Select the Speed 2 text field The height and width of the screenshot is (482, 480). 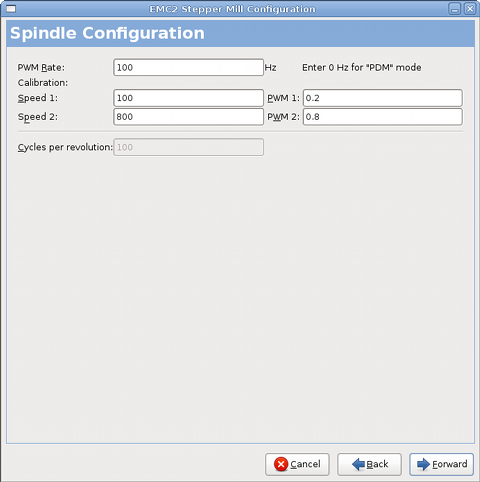(x=188, y=117)
